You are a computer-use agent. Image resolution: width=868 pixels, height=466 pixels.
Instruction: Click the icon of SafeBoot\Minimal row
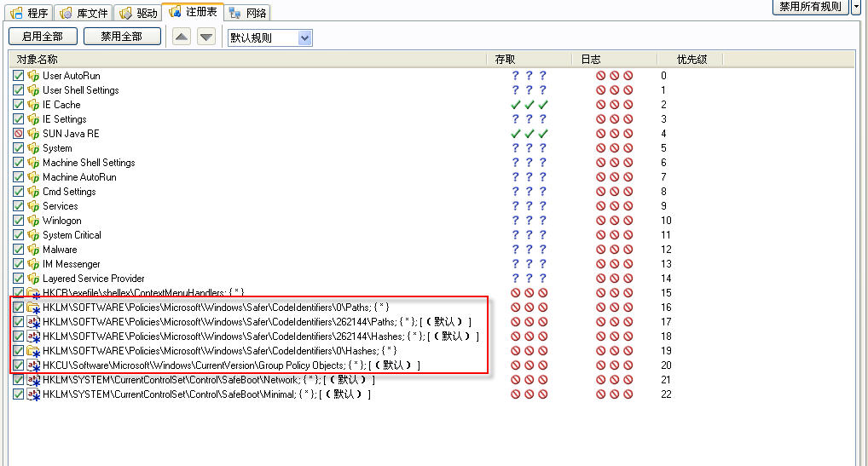[33, 394]
